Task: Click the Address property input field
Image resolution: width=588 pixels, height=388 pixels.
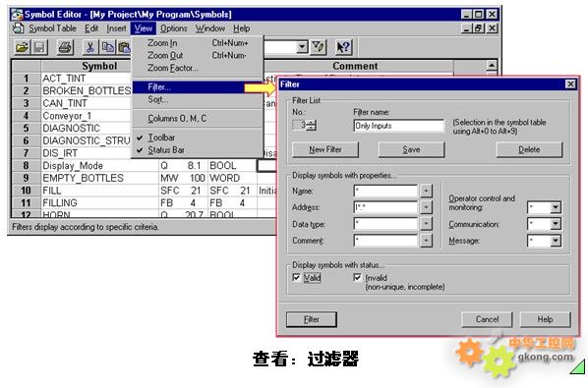Action: click(385, 207)
